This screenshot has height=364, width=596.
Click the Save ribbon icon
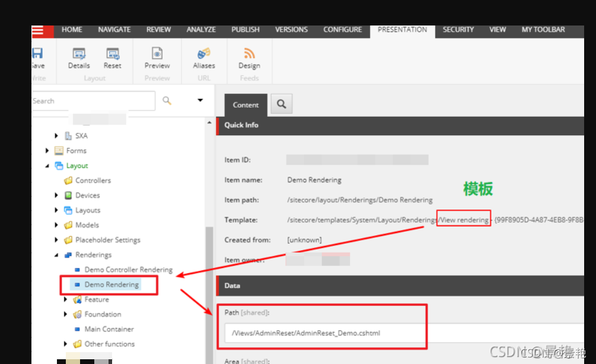tap(37, 53)
